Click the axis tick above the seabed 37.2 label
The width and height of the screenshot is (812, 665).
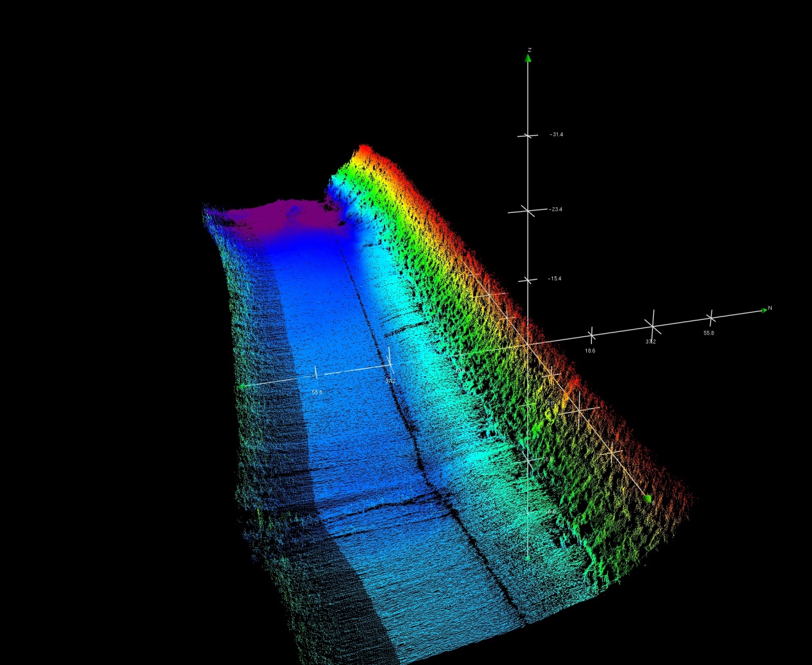(x=390, y=366)
